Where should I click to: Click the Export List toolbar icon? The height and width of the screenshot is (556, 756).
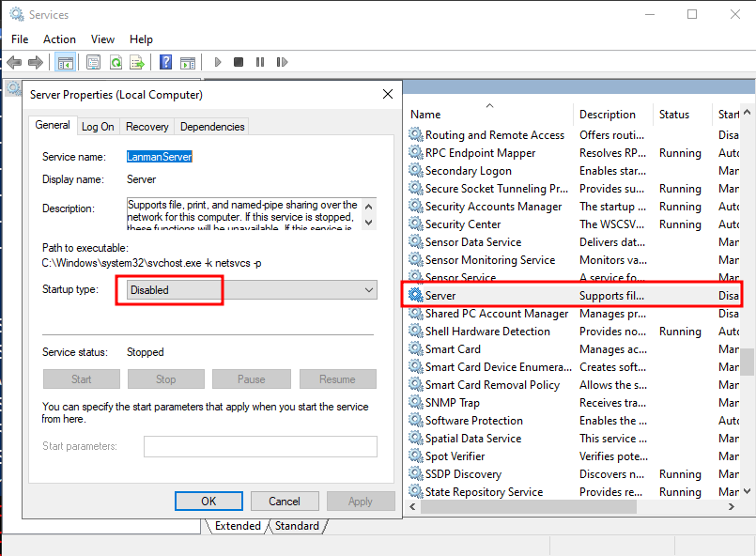tap(137, 62)
